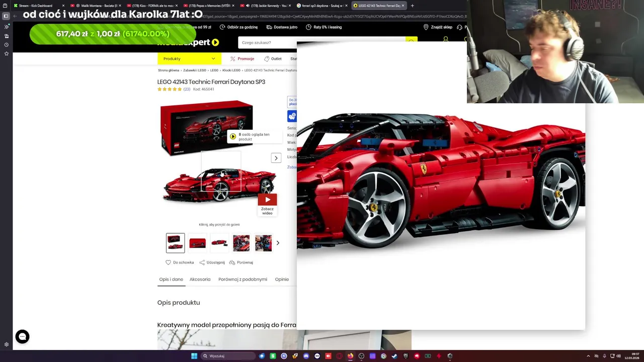
Task: Click Raty 0% i leasing link
Action: tap(324, 27)
